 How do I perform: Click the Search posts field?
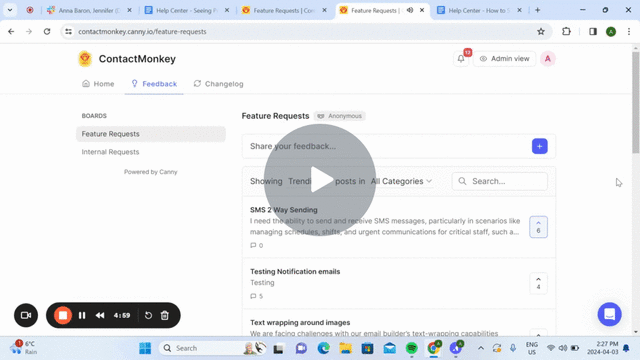click(500, 181)
